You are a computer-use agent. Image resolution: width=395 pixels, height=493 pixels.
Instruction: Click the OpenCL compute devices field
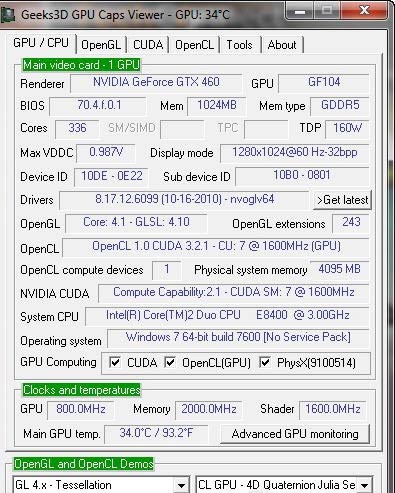pos(166,270)
